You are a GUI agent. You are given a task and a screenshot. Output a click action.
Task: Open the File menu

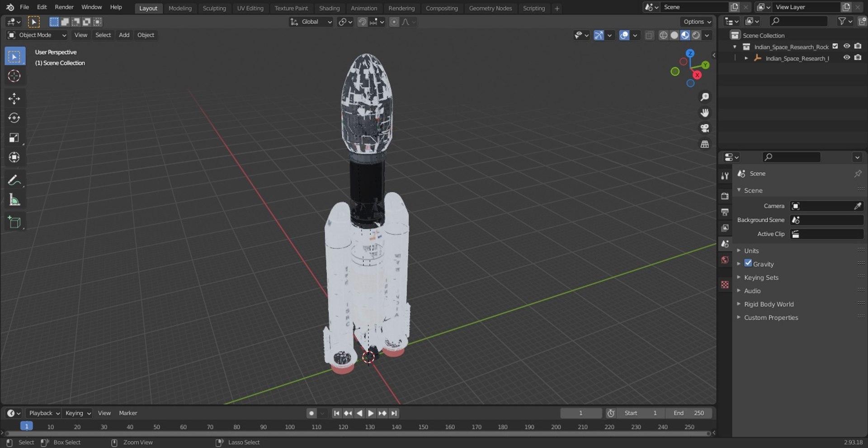[24, 7]
